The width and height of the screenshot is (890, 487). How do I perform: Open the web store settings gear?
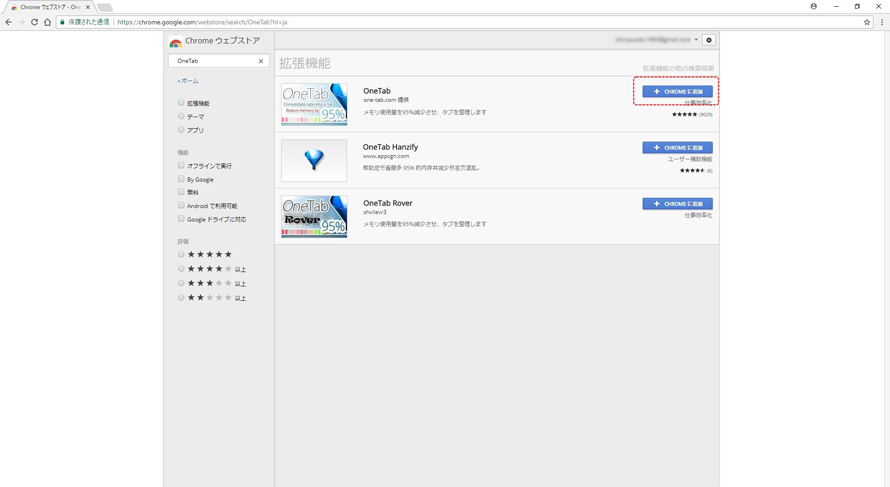pyautogui.click(x=708, y=40)
